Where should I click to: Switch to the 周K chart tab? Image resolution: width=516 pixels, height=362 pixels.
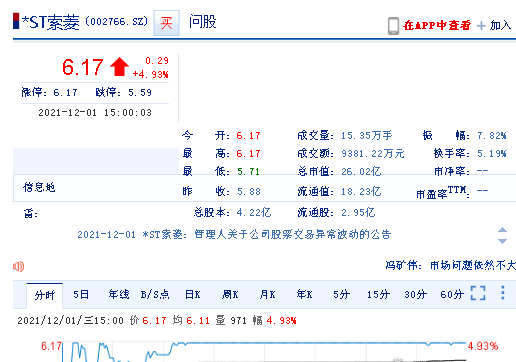pyautogui.click(x=230, y=295)
